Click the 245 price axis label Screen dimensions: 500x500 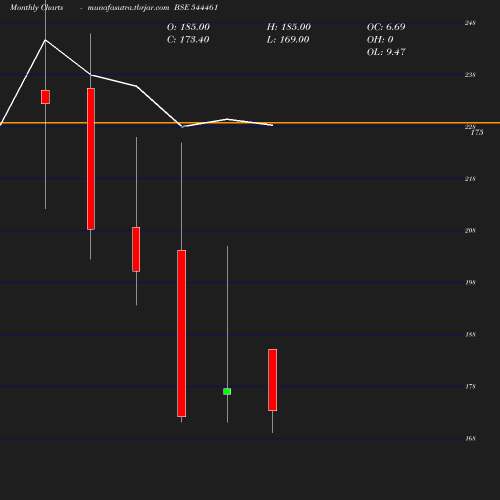click(470, 23)
